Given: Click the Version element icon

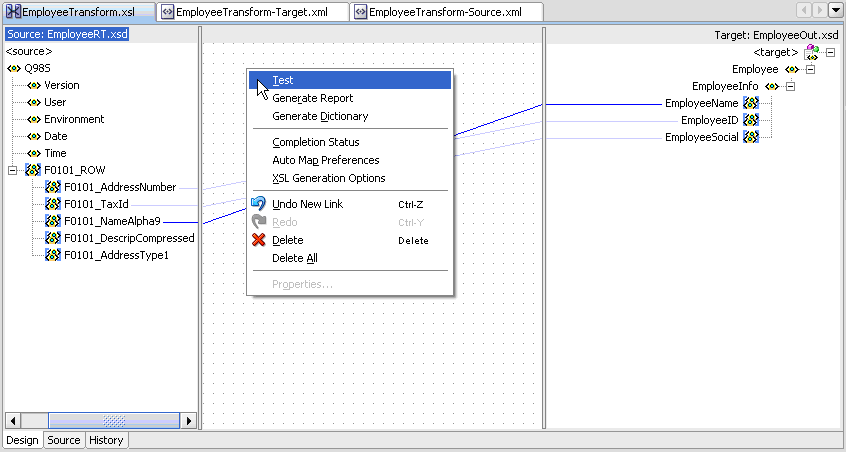Looking at the screenshot, I should [x=34, y=85].
